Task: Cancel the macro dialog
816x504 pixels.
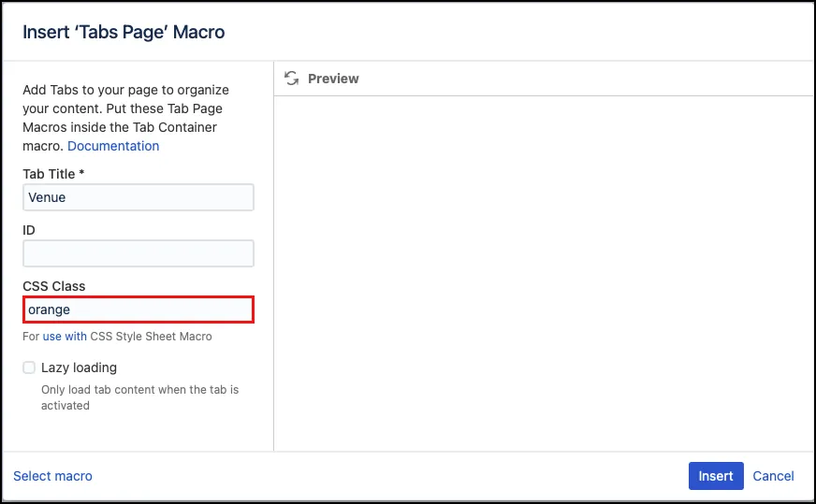Action: [x=773, y=476]
